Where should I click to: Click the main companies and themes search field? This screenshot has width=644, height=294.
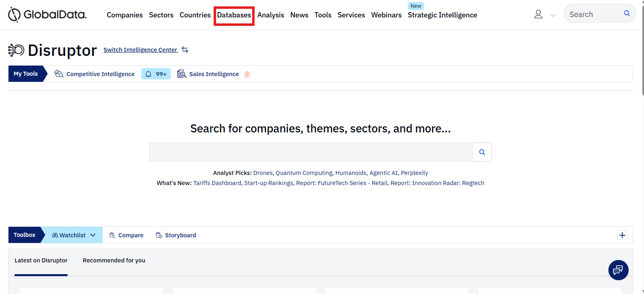(x=311, y=152)
